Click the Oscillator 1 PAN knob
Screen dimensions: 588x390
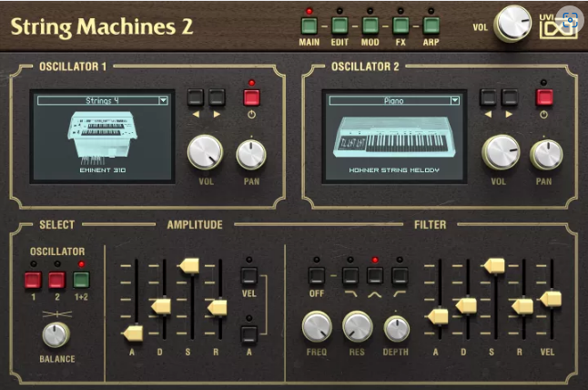click(251, 154)
